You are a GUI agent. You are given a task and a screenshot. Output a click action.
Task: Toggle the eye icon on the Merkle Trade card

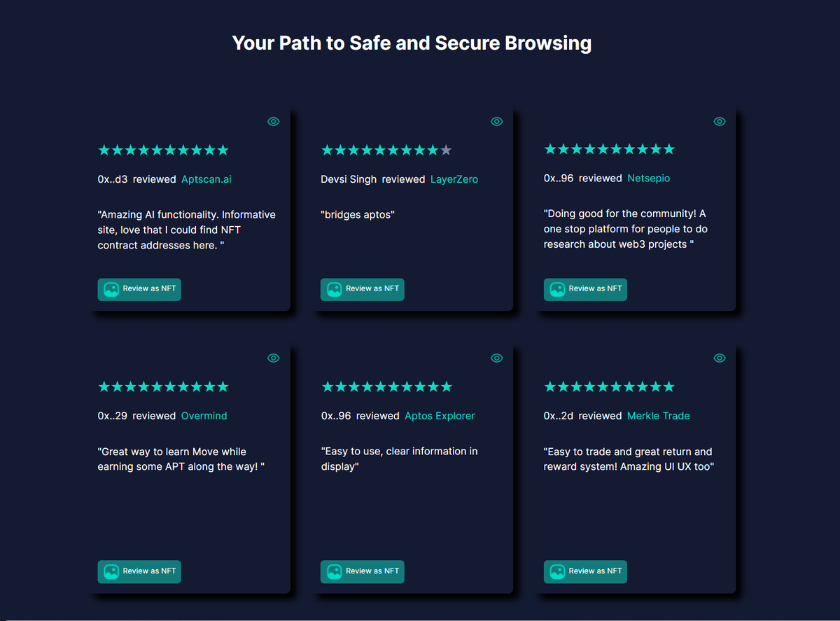720,358
